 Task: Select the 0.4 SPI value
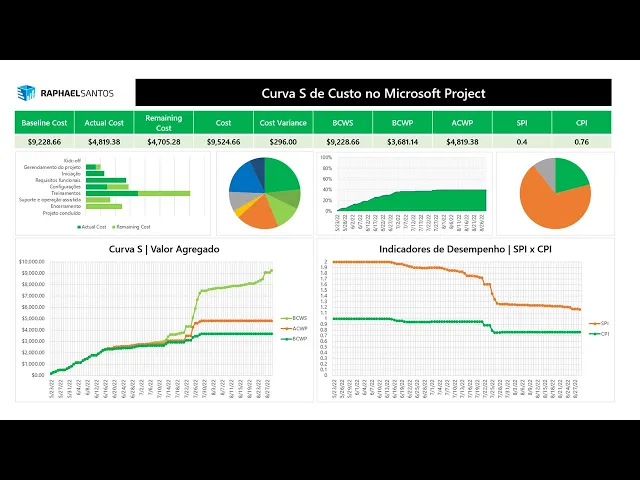pyautogui.click(x=522, y=142)
